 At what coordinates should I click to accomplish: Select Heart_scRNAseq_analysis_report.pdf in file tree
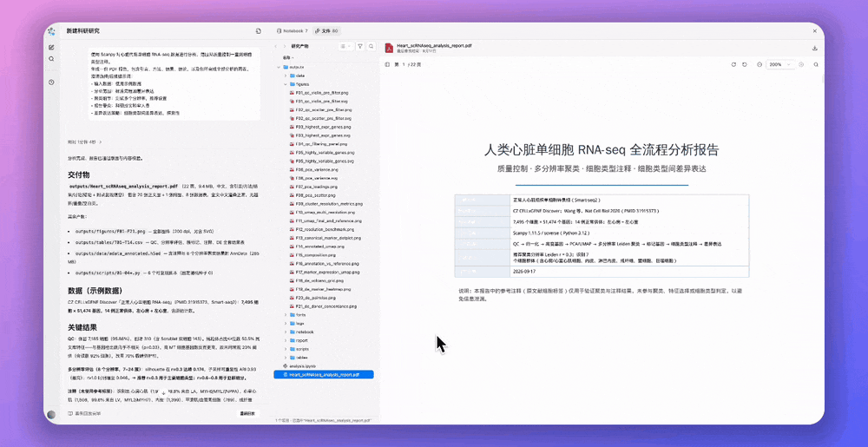324,375
